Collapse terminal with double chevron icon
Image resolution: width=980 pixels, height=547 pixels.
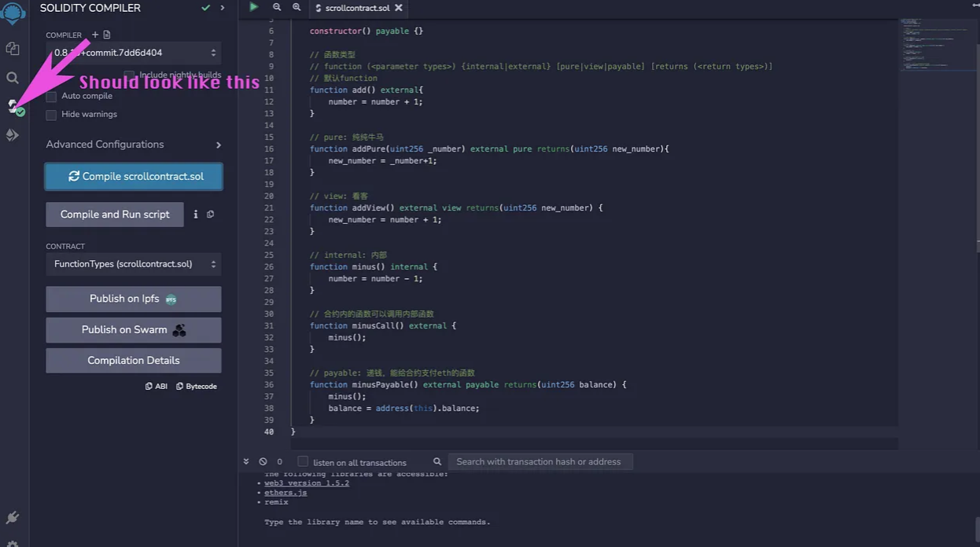click(246, 461)
